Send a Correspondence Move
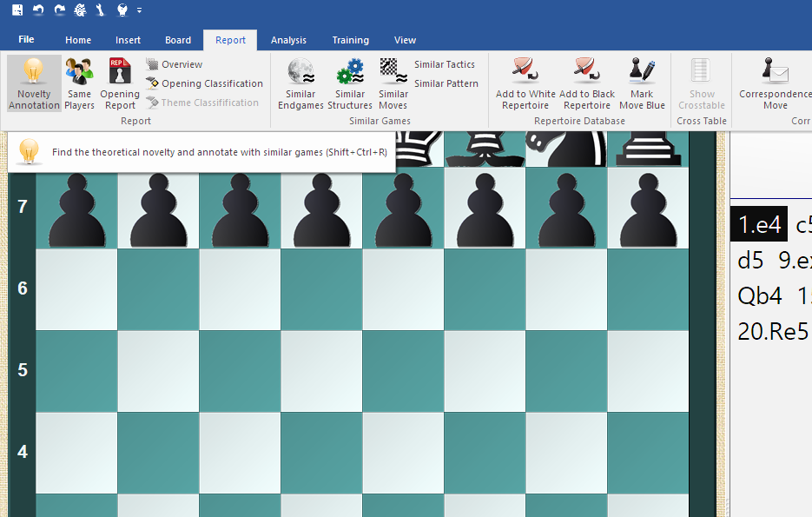This screenshot has height=517, width=812. [772, 83]
